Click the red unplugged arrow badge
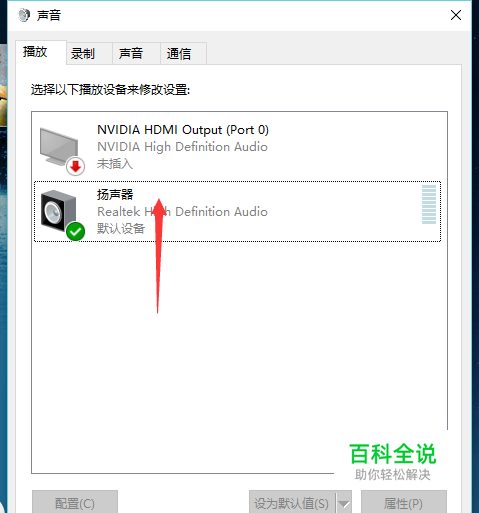 (x=75, y=166)
